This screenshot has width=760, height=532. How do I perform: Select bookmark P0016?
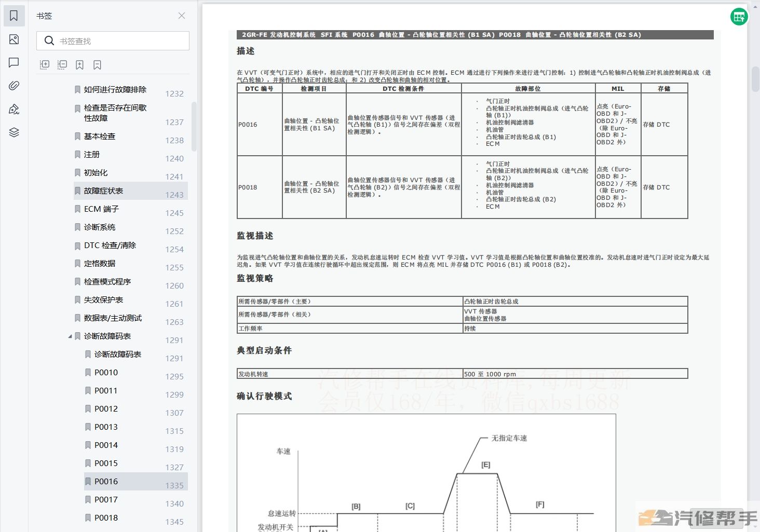point(135,481)
